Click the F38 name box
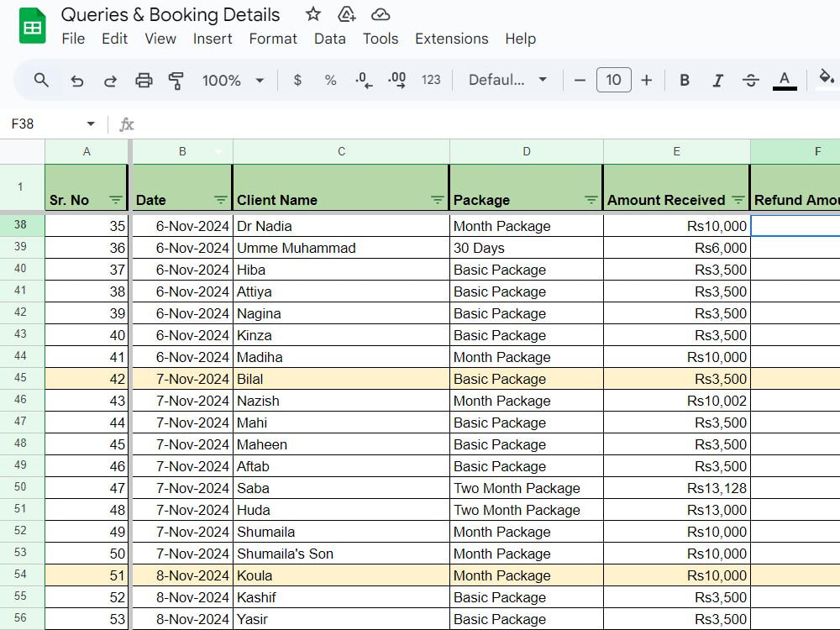Viewport: 840px width, 630px height. pyautogui.click(x=45, y=124)
